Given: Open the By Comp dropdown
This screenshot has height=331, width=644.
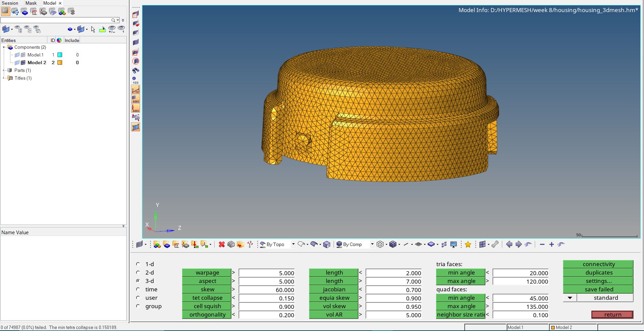Looking at the screenshot, I should point(372,244).
